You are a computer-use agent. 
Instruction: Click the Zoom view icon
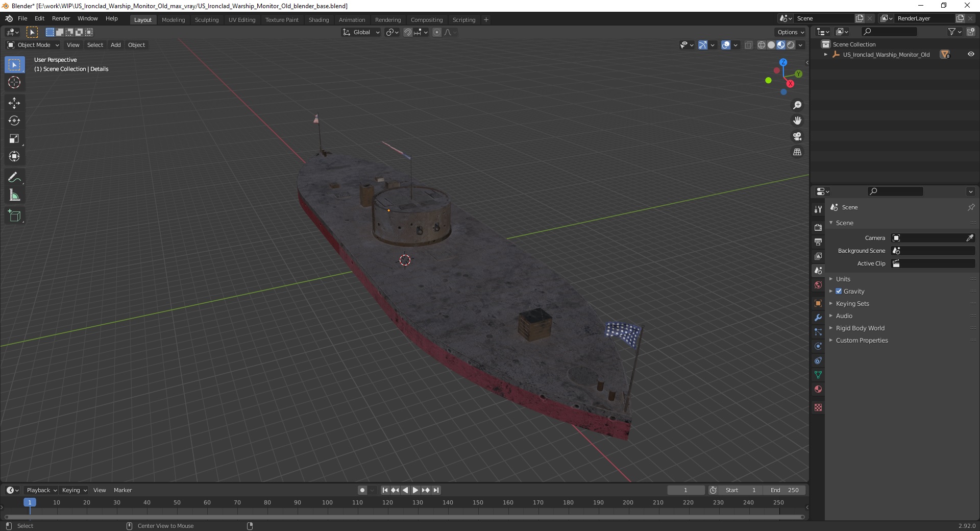point(797,105)
